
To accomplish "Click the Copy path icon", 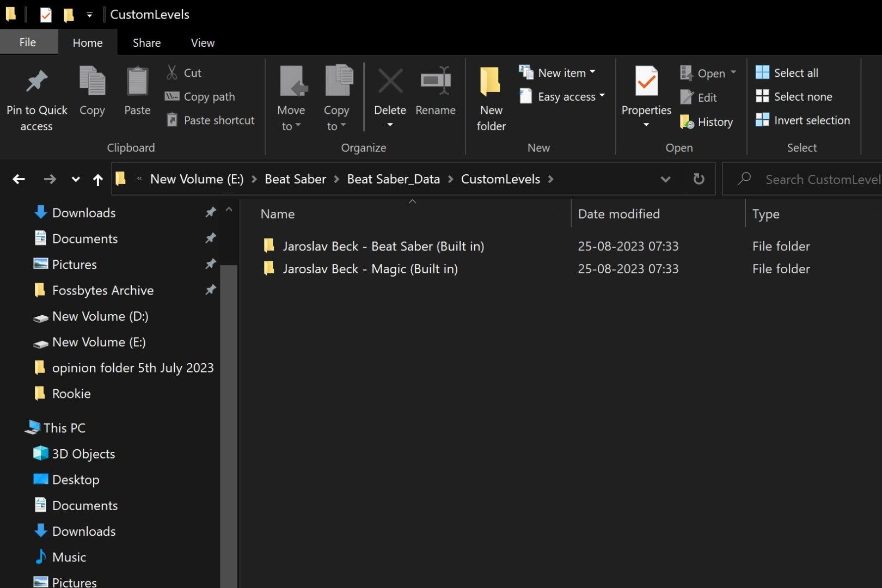I will click(x=172, y=96).
